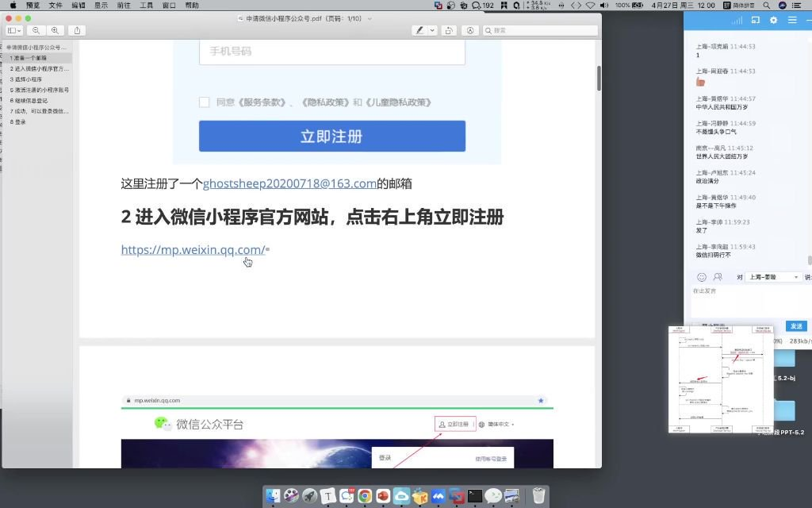Open the emoji picker in chat input

[x=701, y=277]
